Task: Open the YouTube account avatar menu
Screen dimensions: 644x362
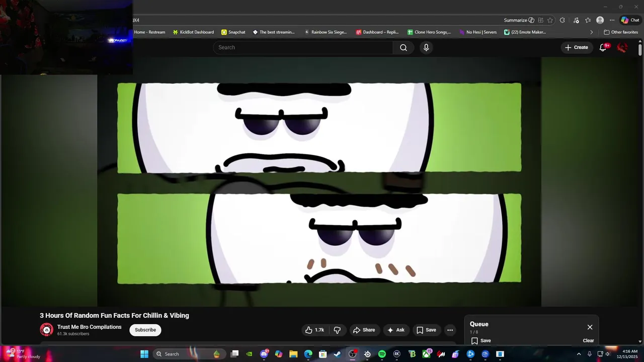Action: (622, 47)
